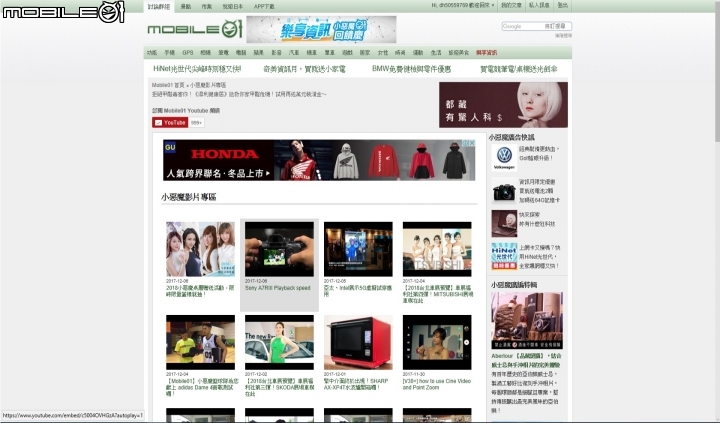
Task: Open the four-models video thumbnail dated 2017-12-06
Action: click(x=200, y=249)
